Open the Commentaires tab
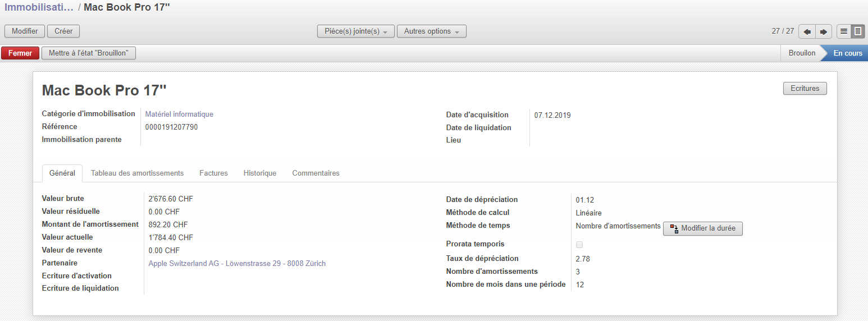Viewport: 868px width, 321px height. point(316,173)
